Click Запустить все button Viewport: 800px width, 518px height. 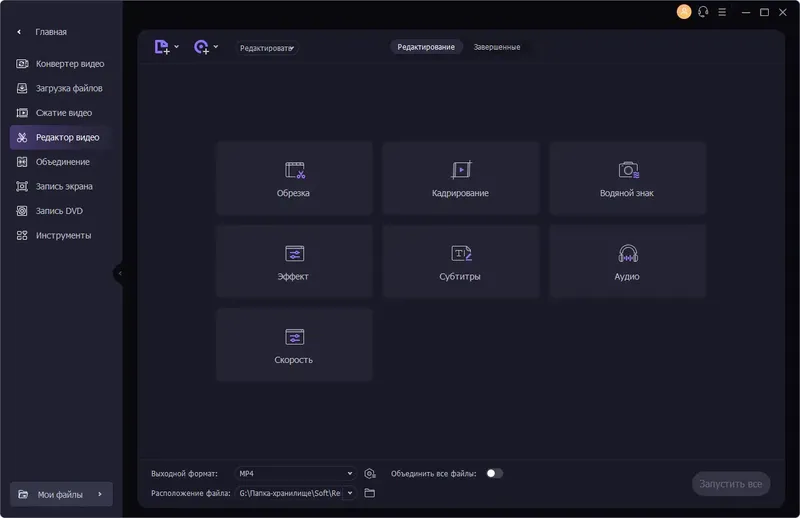coord(731,484)
